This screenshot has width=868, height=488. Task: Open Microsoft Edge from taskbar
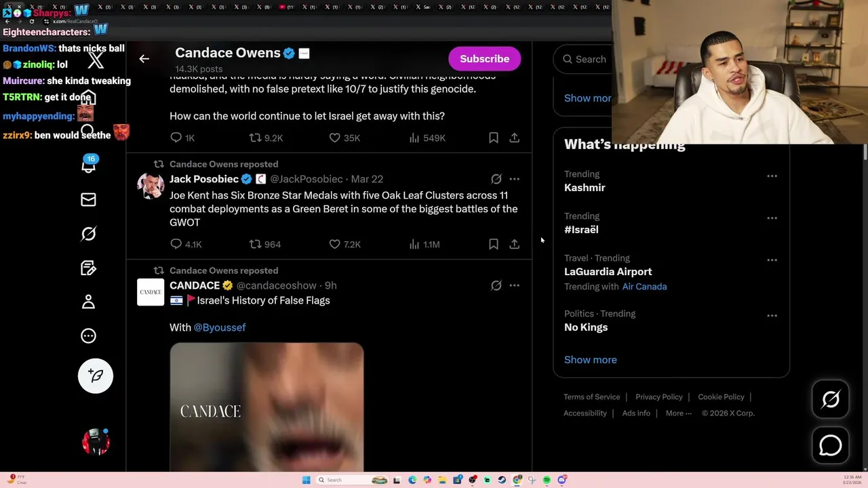point(412,480)
